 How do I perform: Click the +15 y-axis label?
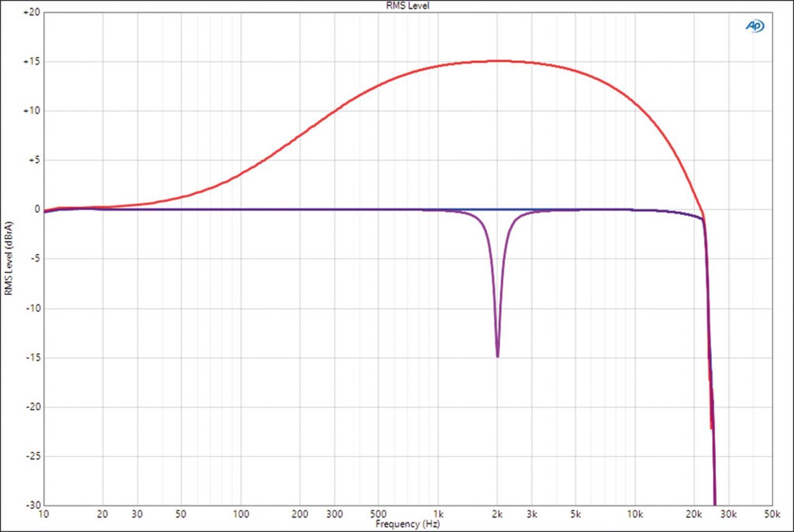[x=31, y=61]
